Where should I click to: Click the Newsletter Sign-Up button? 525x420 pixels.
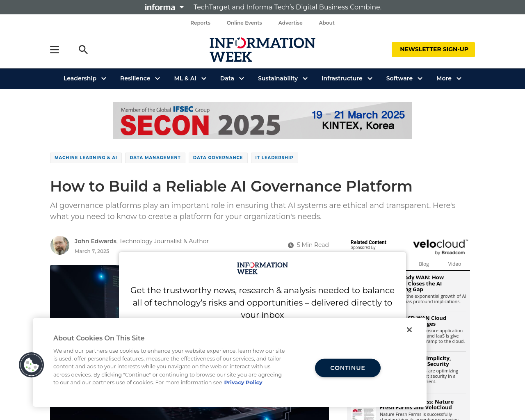[433, 50]
